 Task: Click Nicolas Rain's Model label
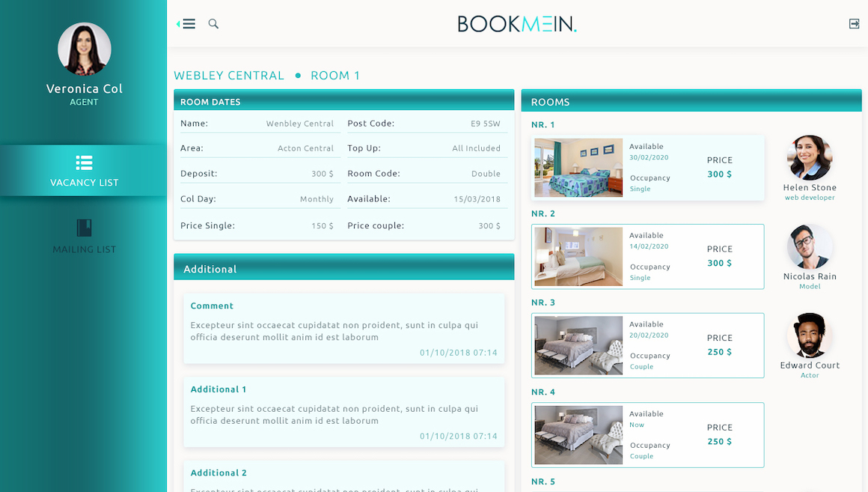(810, 287)
